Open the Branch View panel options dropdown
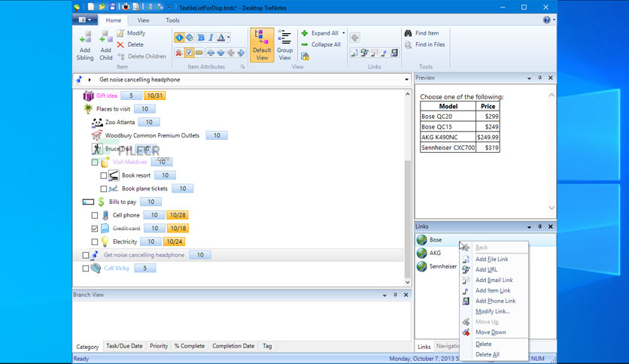This screenshot has width=629, height=364. coord(384,295)
